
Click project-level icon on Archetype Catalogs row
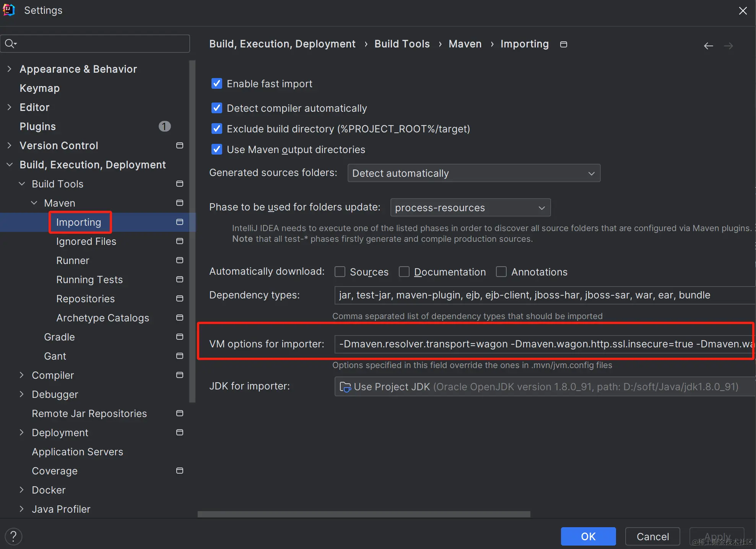pyautogui.click(x=179, y=318)
